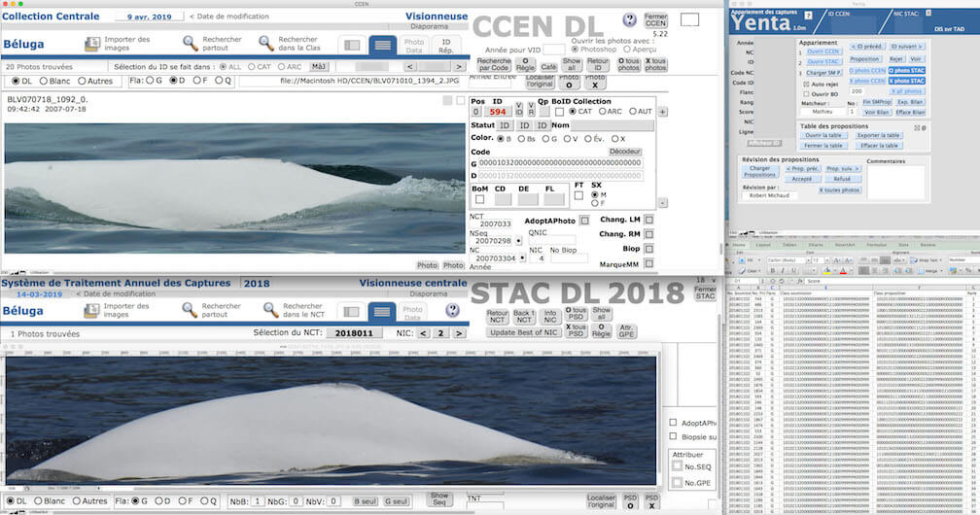
Task: Click the Importer des images icon in CCEN window
Action: pyautogui.click(x=91, y=44)
